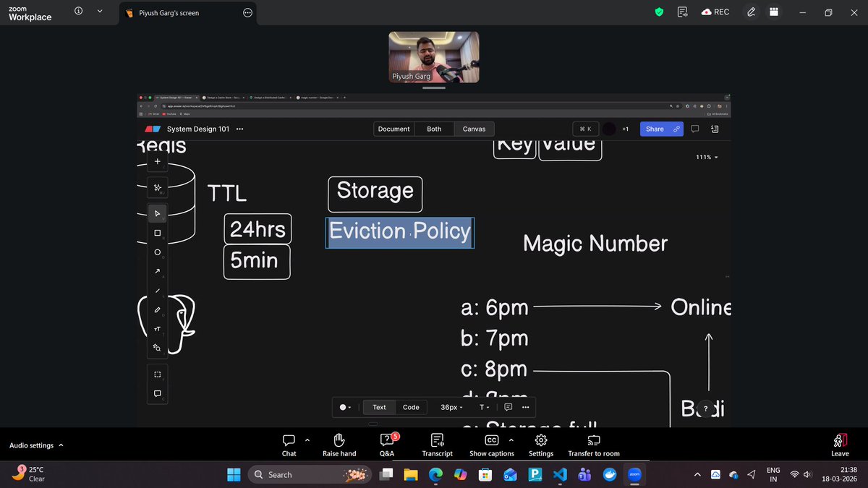
Task: Click Transfer to room
Action: click(594, 445)
